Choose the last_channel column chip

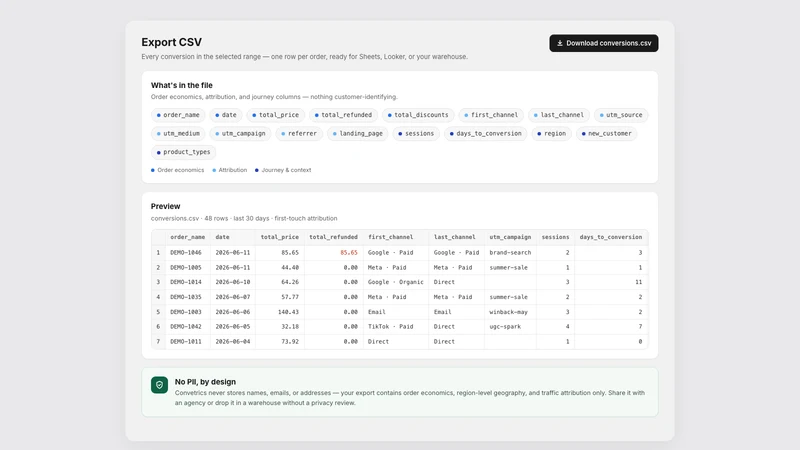pyautogui.click(x=559, y=115)
